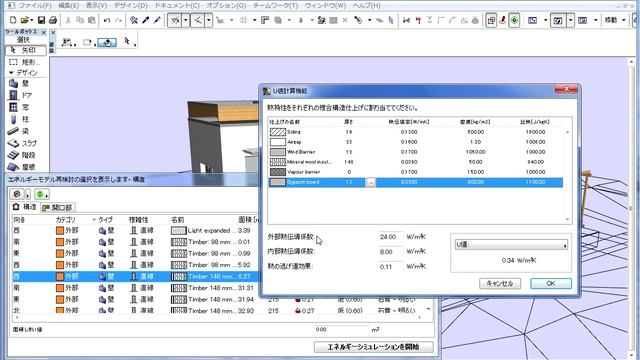The height and width of the screenshot is (360, 640).
Task: Toggle the highlighted quick selection info-box button
Action: point(107,42)
